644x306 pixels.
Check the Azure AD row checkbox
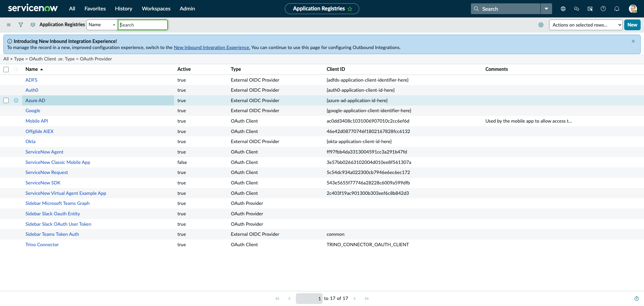click(x=6, y=100)
